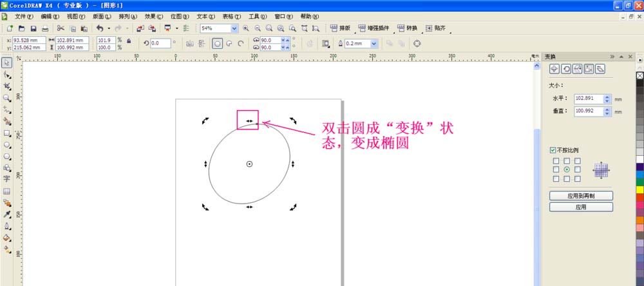Switch to Rotate mode in the 变换 docker
This screenshot has width=644, height=286.
tap(566, 69)
